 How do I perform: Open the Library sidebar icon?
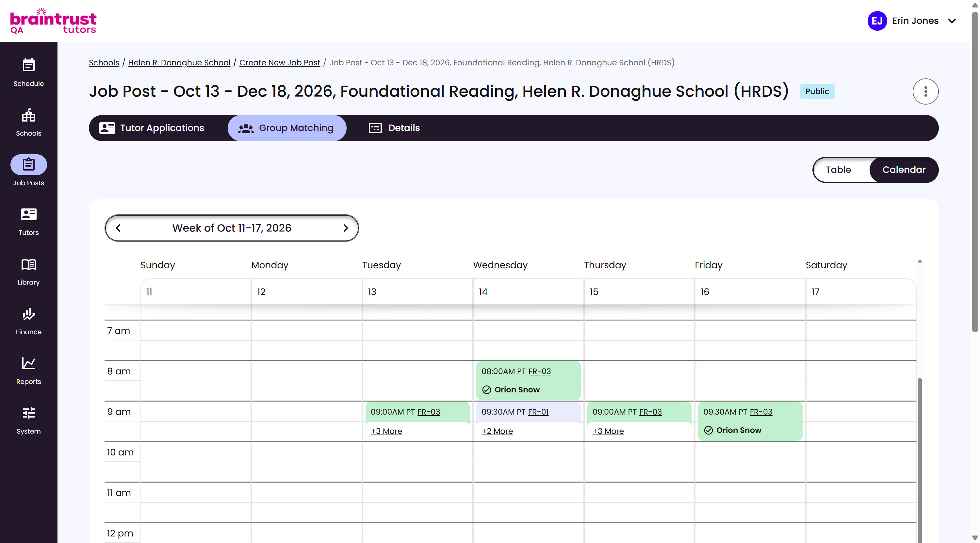pyautogui.click(x=28, y=264)
